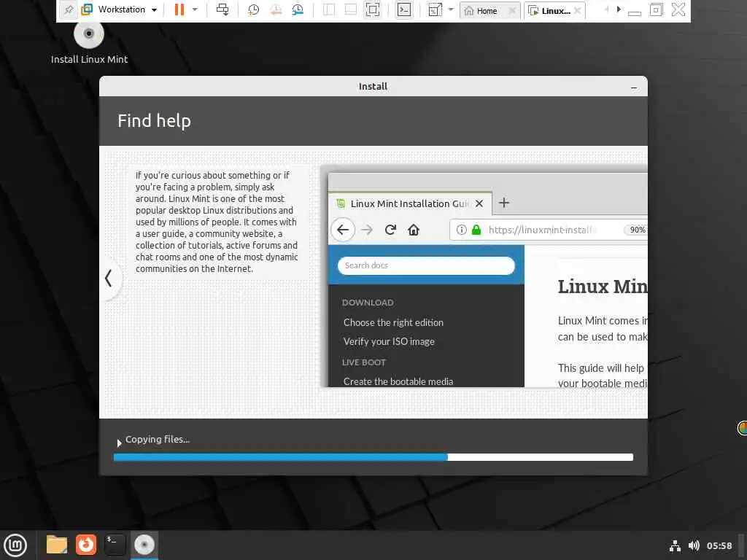This screenshot has width=747, height=560.
Task: Open the snapshot manager
Action: [298, 9]
